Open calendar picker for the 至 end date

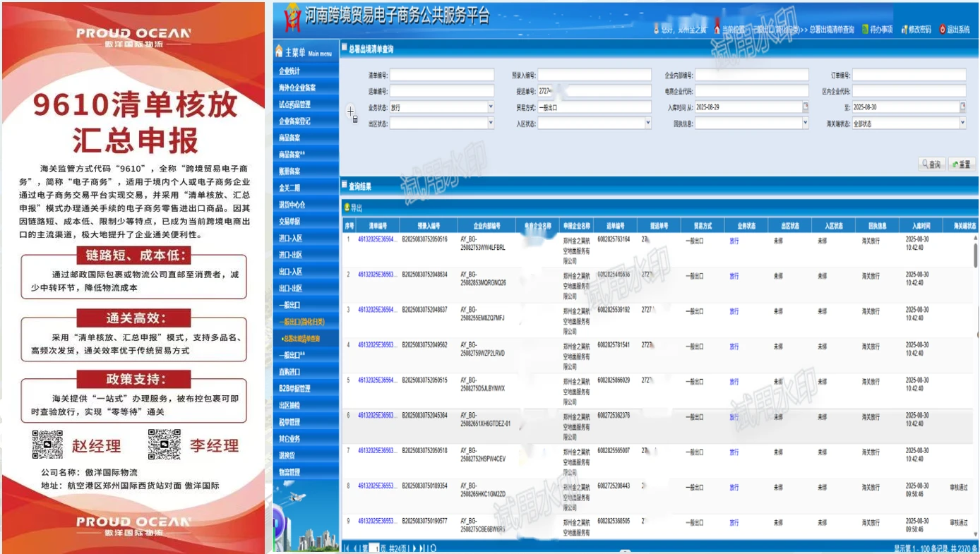[x=962, y=107]
